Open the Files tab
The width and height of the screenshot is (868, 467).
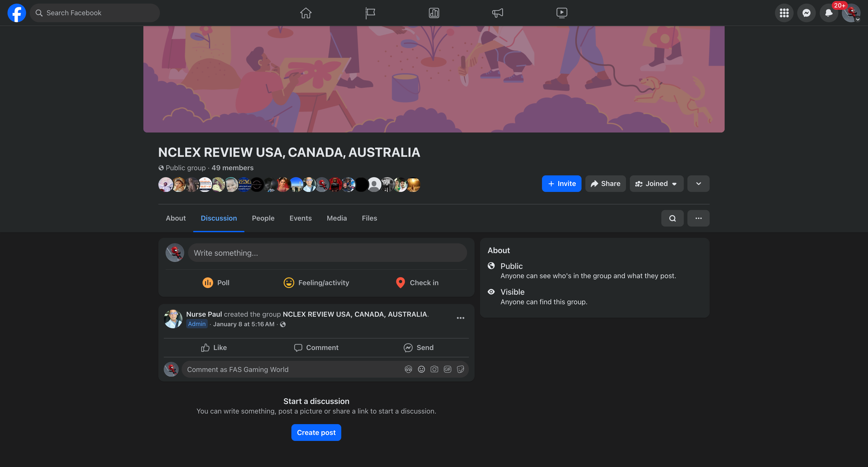[x=369, y=218]
